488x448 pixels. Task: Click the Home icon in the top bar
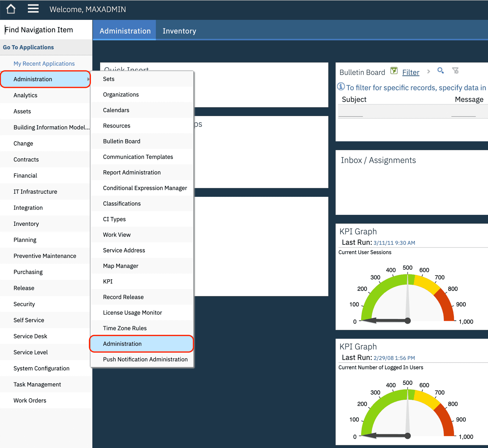click(10, 9)
